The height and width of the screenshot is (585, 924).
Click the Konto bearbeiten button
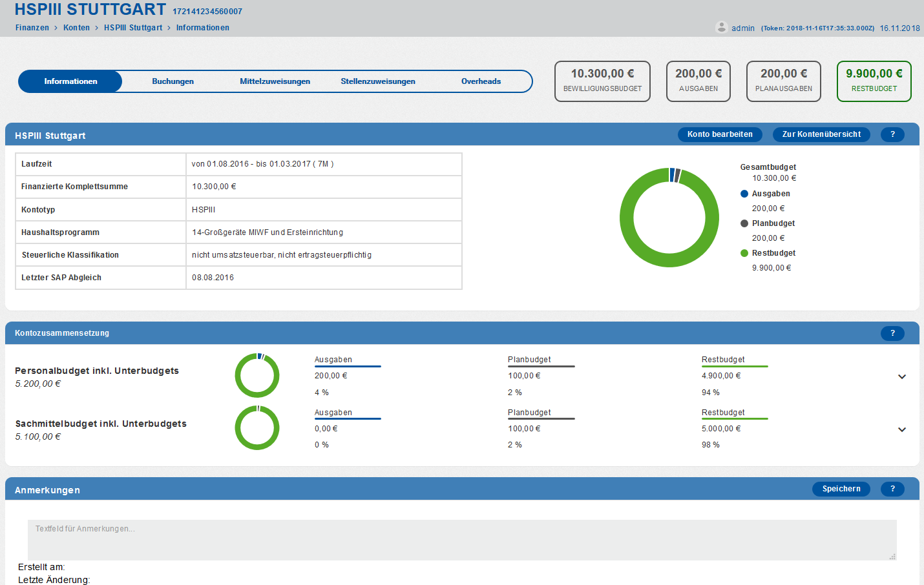(720, 134)
